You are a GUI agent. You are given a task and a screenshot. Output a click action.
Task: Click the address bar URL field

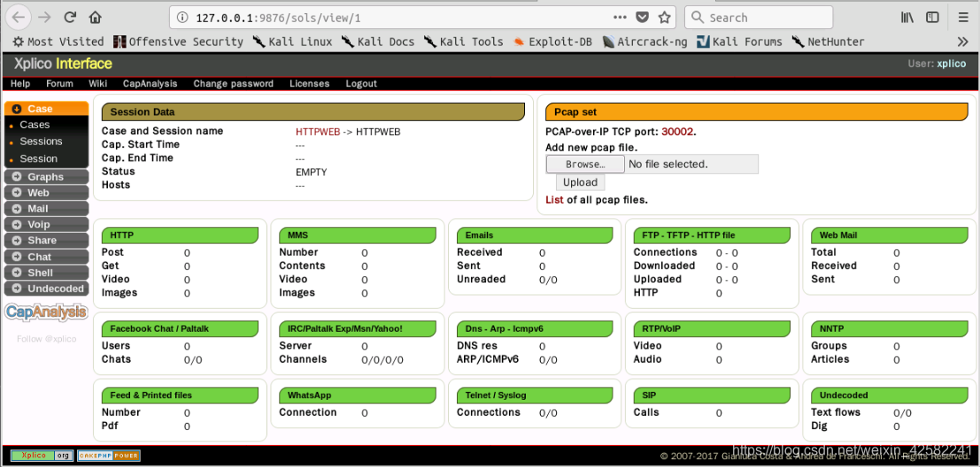(x=400, y=18)
